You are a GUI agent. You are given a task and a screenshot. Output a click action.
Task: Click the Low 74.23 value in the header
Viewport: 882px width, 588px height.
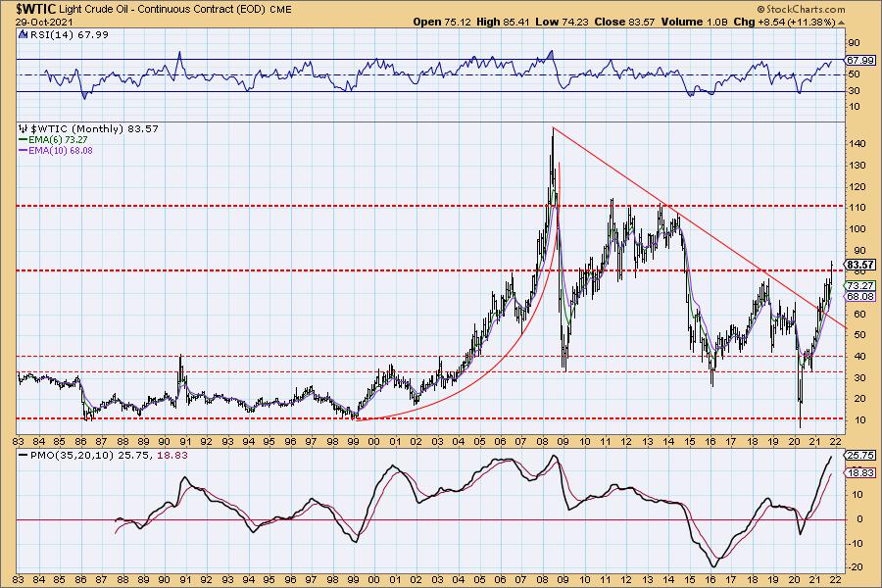560,22
